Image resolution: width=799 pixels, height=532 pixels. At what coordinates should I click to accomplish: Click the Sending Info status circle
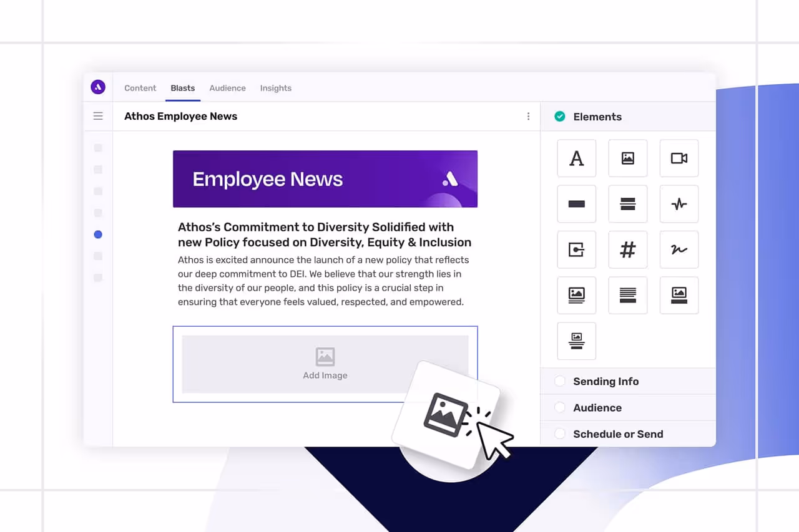coord(560,381)
